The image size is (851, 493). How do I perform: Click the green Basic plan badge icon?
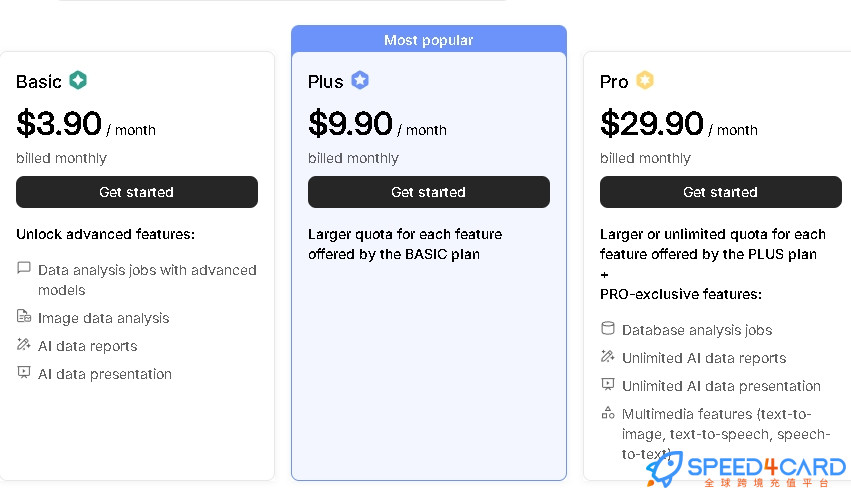pos(78,80)
